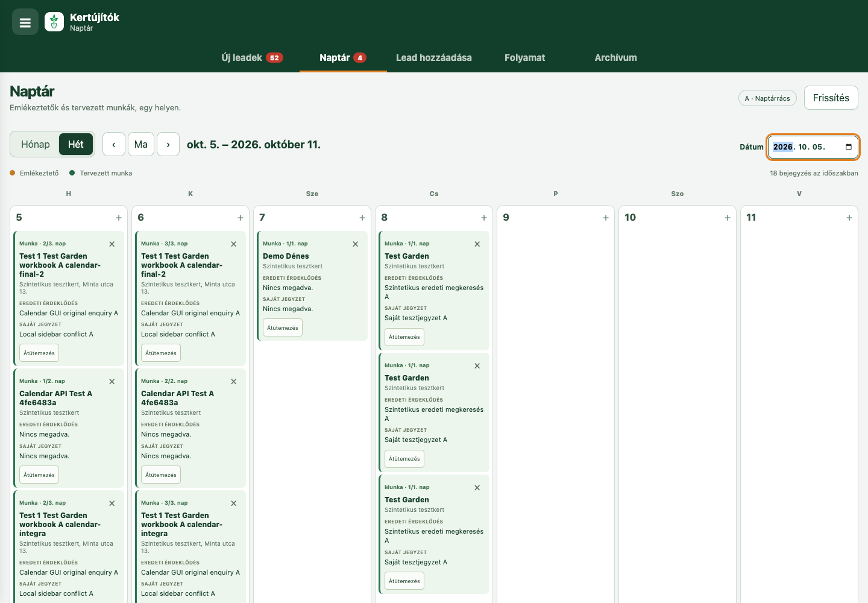Screen dimensions: 868x603
Task: Advance to next week chevron
Action: (168, 145)
